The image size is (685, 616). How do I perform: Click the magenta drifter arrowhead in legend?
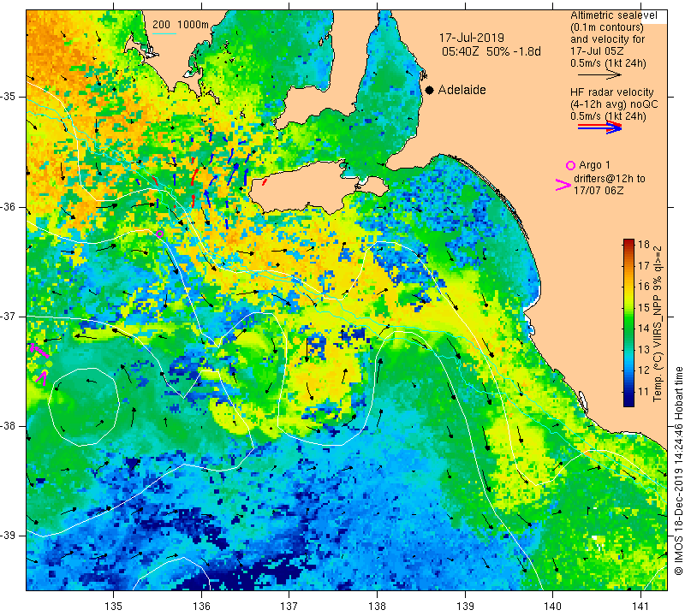[563, 185]
